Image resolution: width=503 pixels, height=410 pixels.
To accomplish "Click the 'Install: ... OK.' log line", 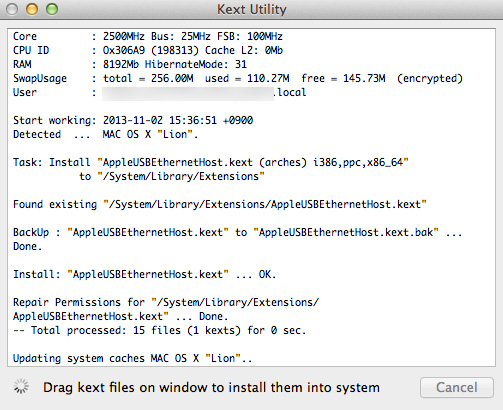I will (x=145, y=274).
